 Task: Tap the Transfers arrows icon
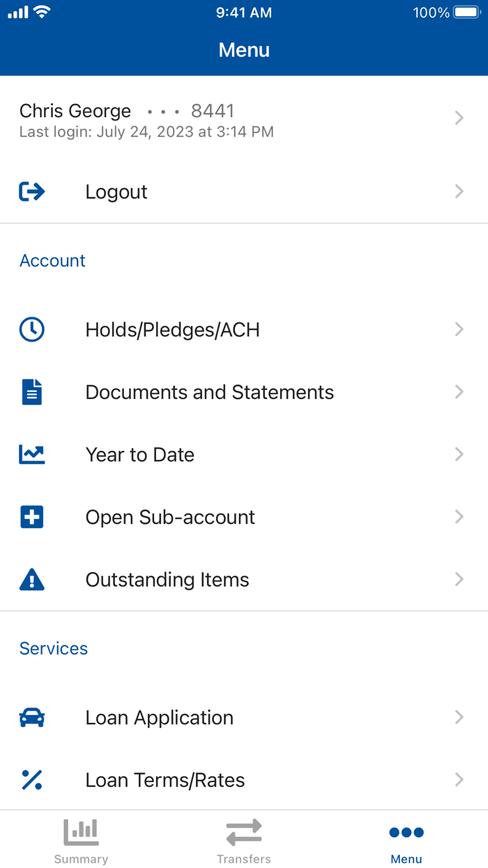[x=244, y=832]
